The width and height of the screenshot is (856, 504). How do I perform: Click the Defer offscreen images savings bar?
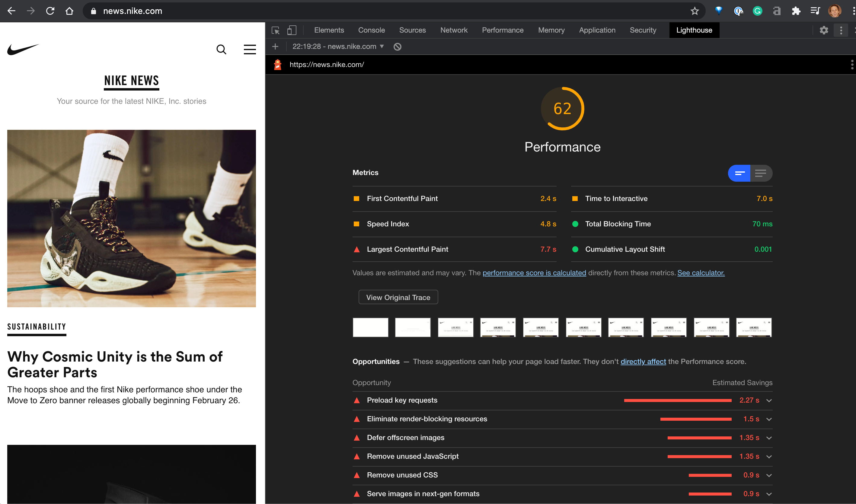[x=699, y=438]
